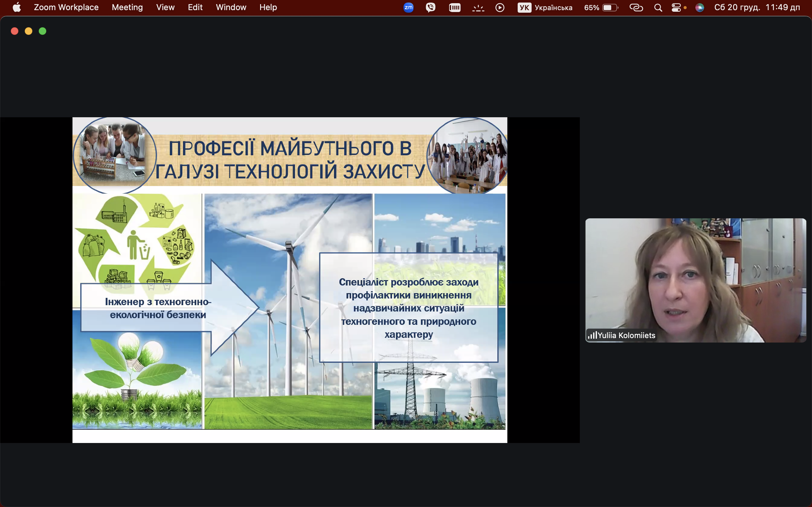This screenshot has width=812, height=507.
Task: Expand the battery 65% status menu
Action: [601, 7]
